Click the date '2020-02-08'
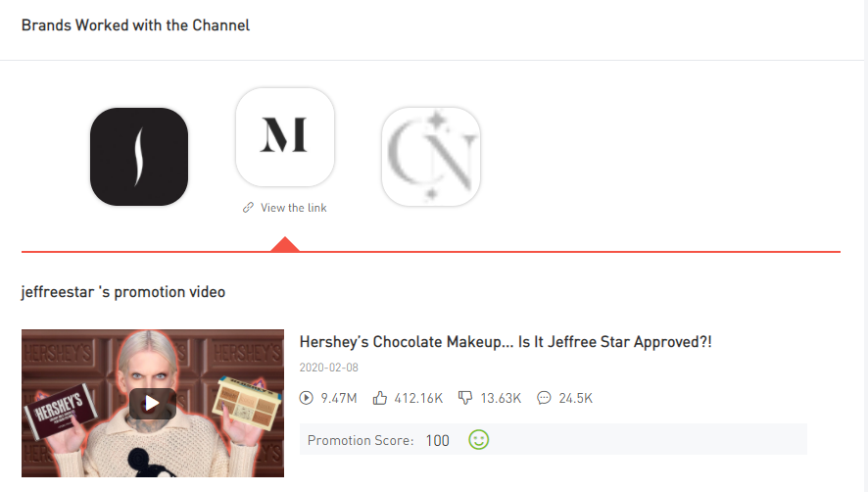 (329, 368)
